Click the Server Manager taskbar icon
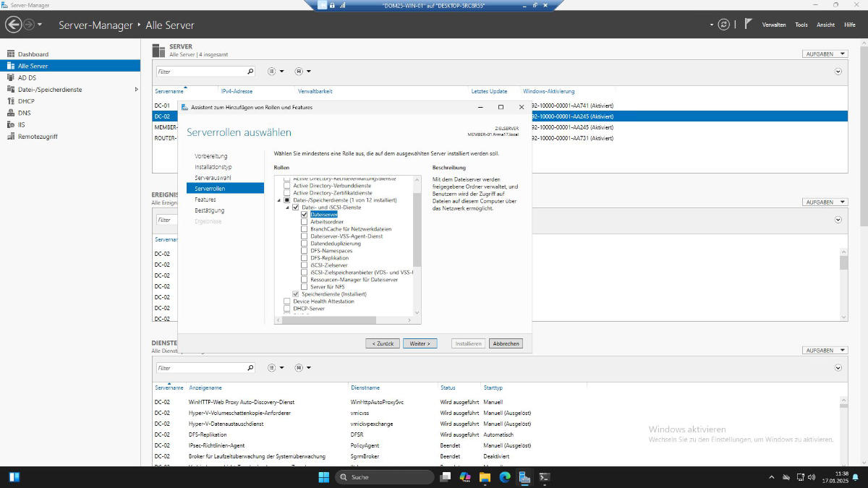This screenshot has height=488, width=868. tap(525, 477)
